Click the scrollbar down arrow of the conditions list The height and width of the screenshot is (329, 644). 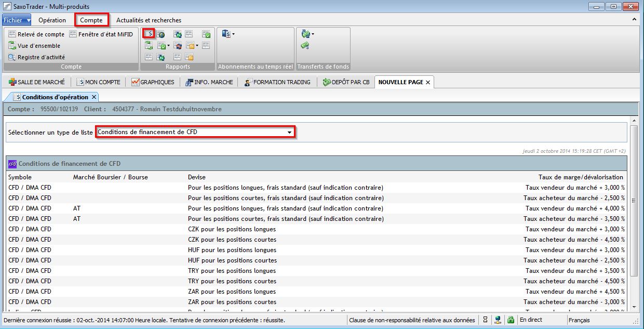tap(634, 308)
